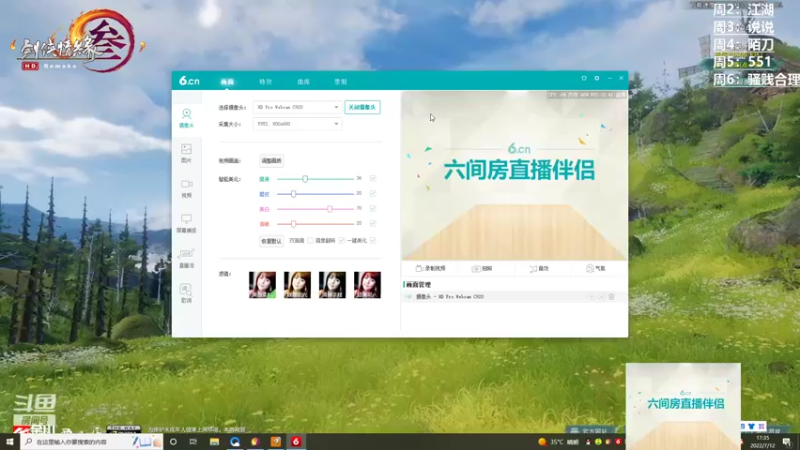
Task: Click the 恢复默认 restore defaults button
Action: (x=271, y=241)
